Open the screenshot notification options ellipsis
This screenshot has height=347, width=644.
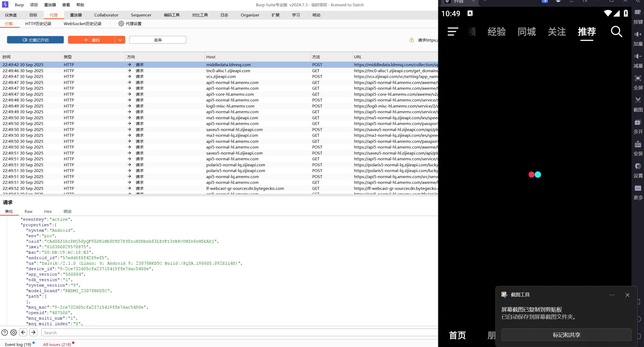[612, 295]
